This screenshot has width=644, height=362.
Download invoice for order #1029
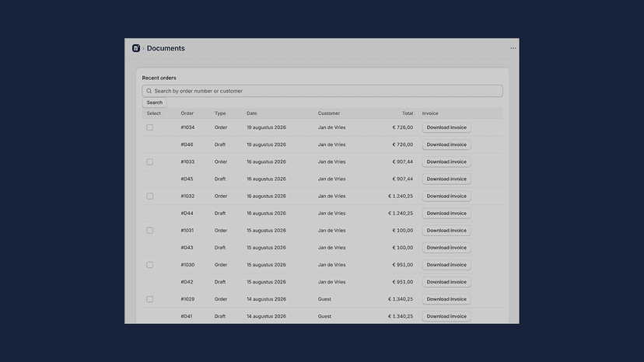[x=446, y=299]
